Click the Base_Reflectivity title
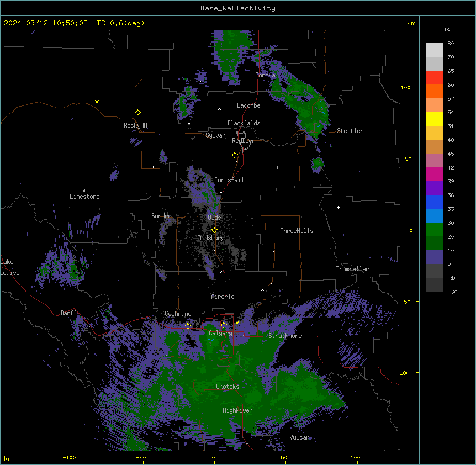The height and width of the screenshot is (465, 476). tap(238, 8)
